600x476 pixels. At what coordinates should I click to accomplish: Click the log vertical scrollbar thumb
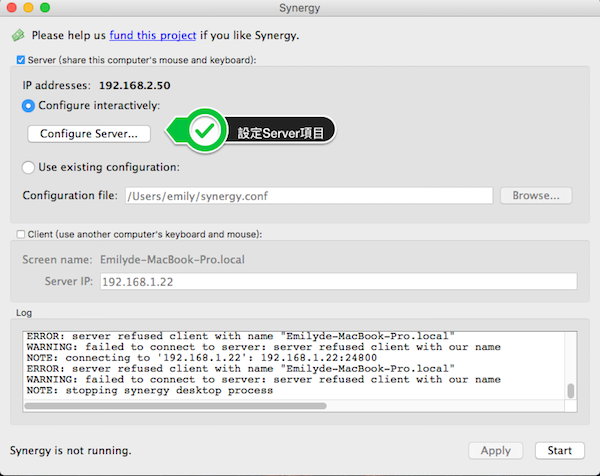pos(571,391)
